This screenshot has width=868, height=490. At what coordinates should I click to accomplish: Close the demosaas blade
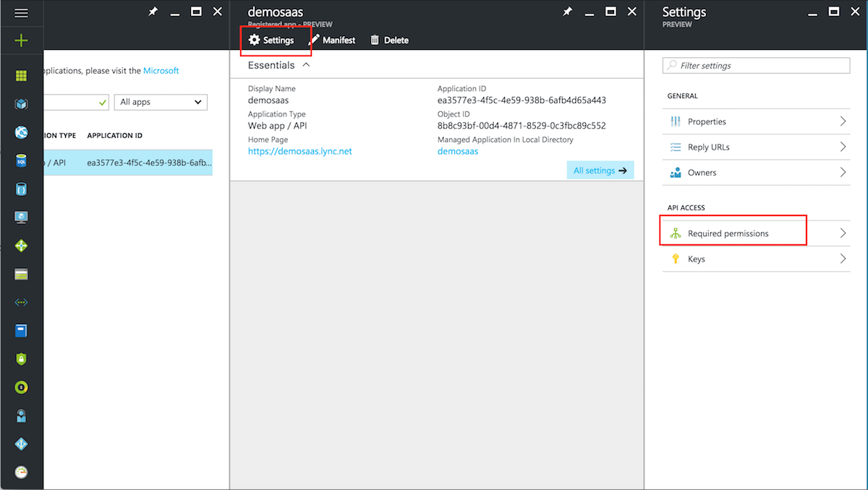tap(632, 12)
